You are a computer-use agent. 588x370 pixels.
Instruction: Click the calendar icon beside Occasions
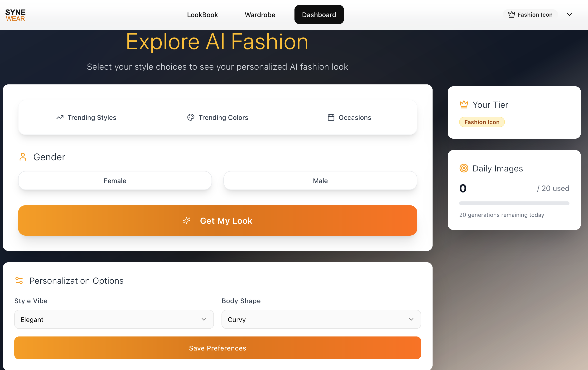coord(331,117)
